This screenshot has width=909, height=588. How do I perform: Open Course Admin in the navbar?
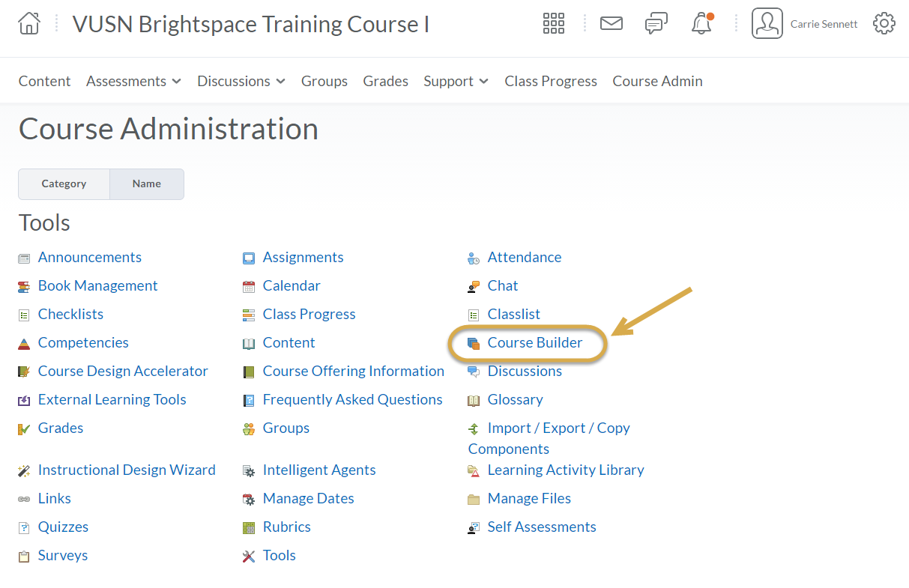[658, 81]
